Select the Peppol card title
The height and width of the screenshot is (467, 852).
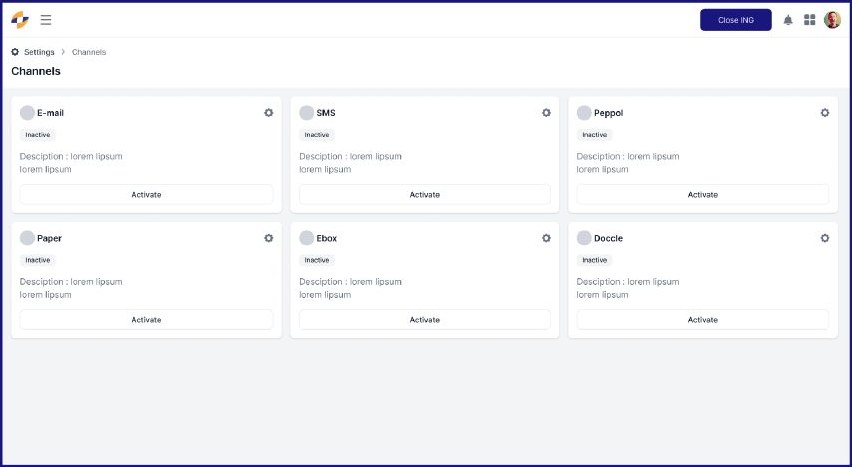point(609,113)
